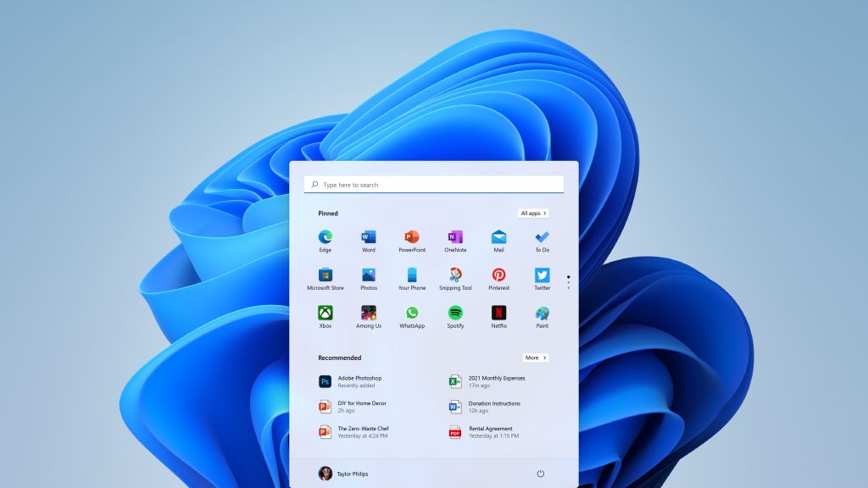
Task: Launch the Photos app
Action: coord(369,274)
